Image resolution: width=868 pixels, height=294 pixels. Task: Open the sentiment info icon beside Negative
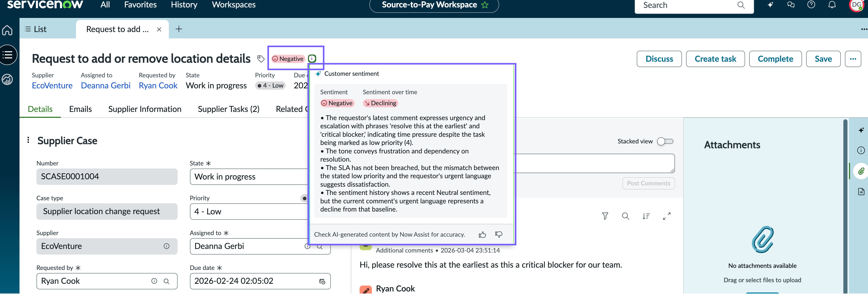(312, 59)
